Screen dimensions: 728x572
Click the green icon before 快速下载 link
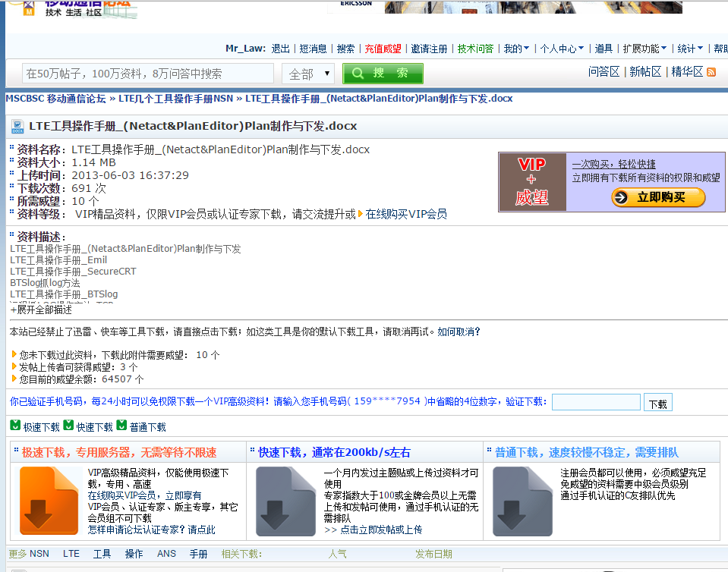pos(68,425)
